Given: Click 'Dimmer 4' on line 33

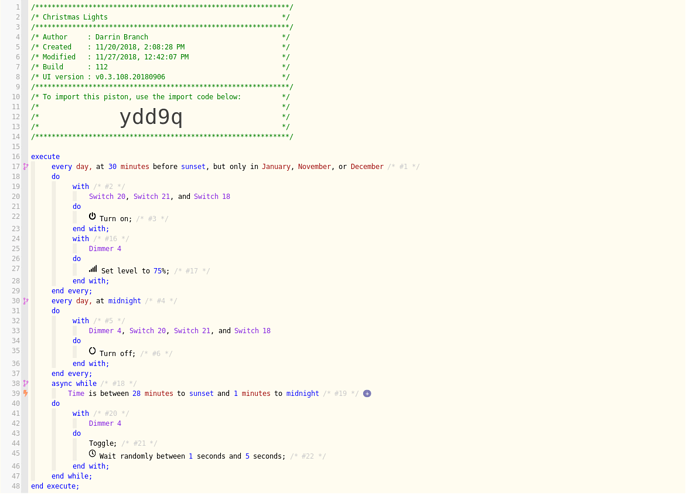Looking at the screenshot, I should 105,331.
